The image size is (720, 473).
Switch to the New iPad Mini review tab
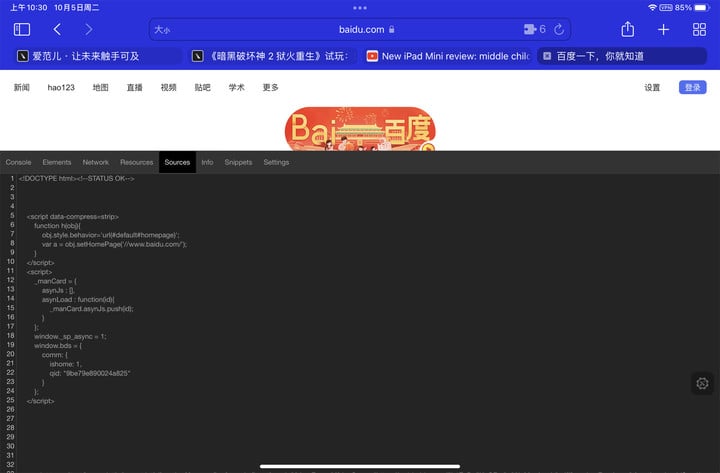(x=447, y=57)
